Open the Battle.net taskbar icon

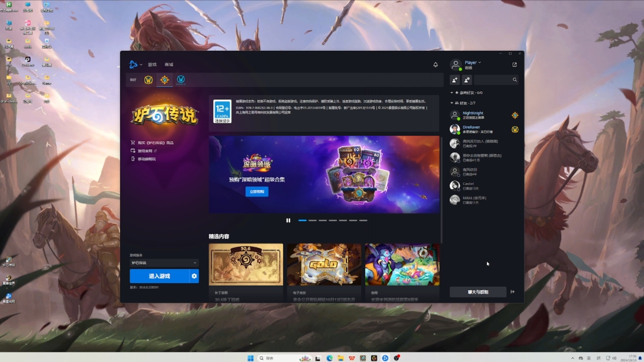(385, 358)
